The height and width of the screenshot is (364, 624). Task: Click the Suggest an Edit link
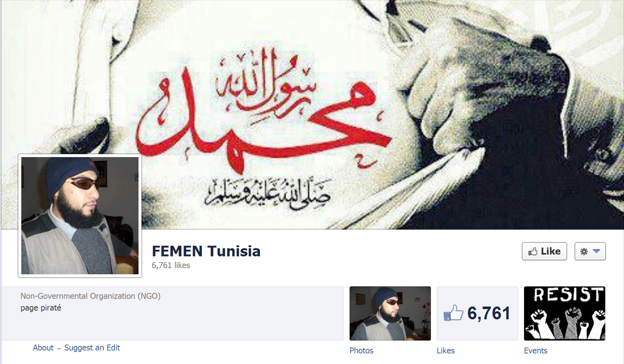pos(92,348)
